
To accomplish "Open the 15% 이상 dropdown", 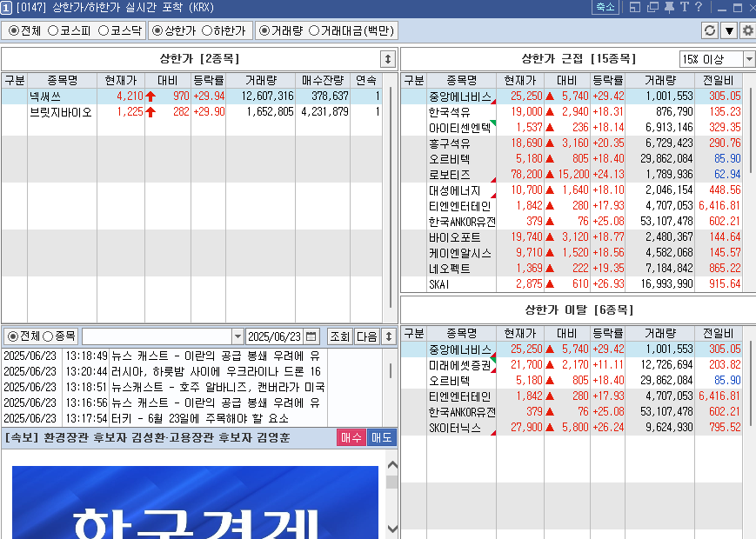I will click(x=748, y=59).
